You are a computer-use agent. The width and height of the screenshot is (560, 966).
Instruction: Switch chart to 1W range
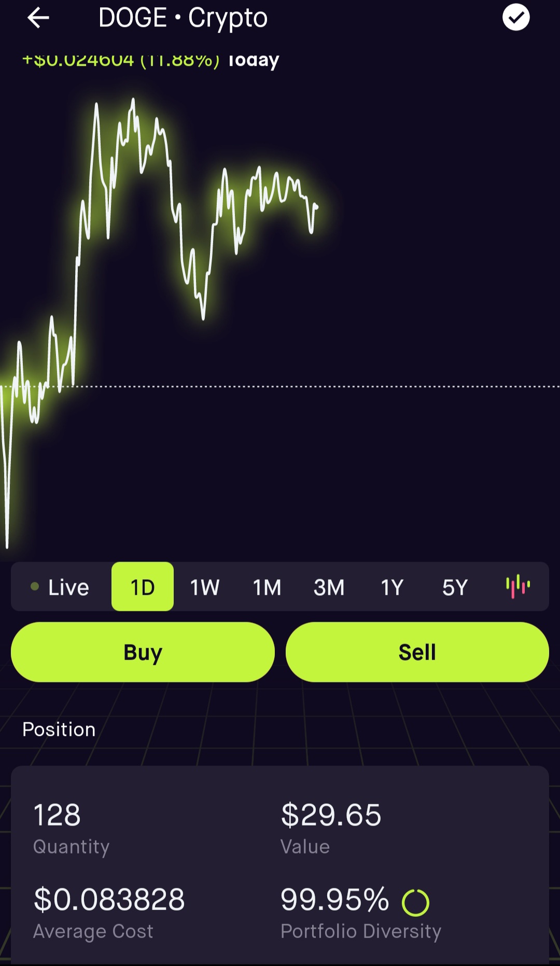(x=205, y=587)
